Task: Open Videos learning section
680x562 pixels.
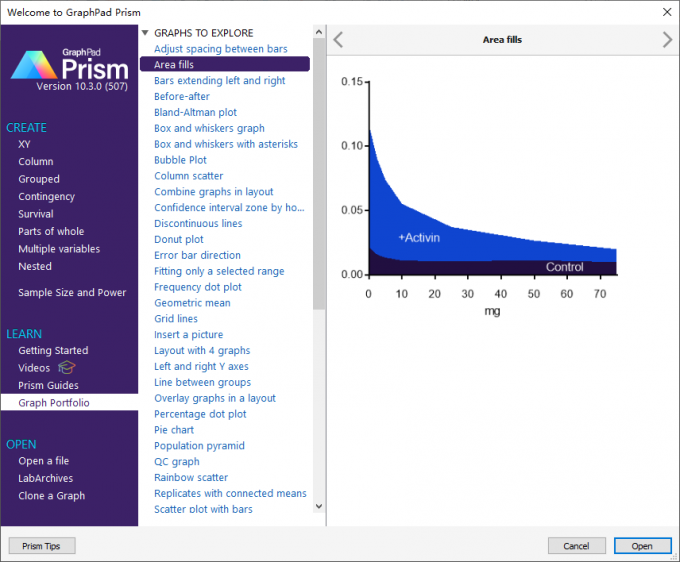Action: pyautogui.click(x=34, y=368)
